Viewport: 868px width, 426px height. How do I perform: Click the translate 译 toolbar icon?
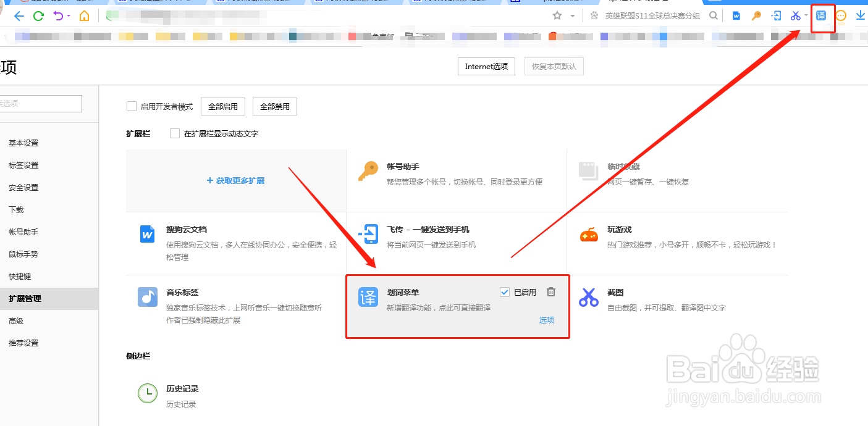click(821, 15)
